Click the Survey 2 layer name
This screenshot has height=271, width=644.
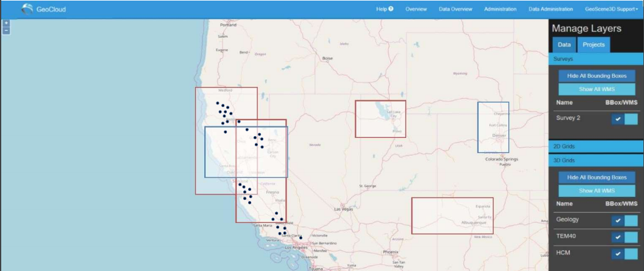pos(568,118)
